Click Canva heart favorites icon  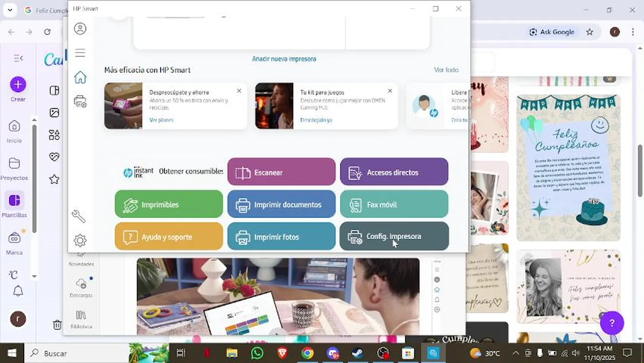coord(54,157)
